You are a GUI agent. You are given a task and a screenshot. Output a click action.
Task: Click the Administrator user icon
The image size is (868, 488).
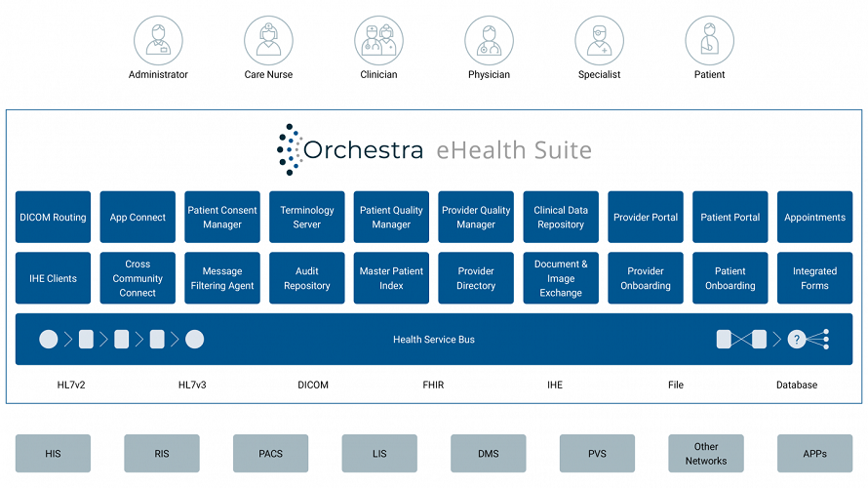click(158, 40)
